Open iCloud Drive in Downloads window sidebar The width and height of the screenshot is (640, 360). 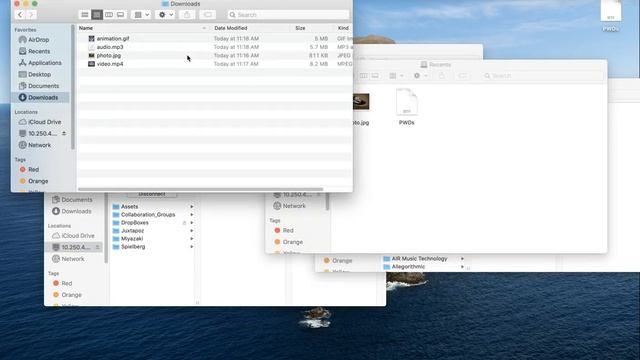44,122
